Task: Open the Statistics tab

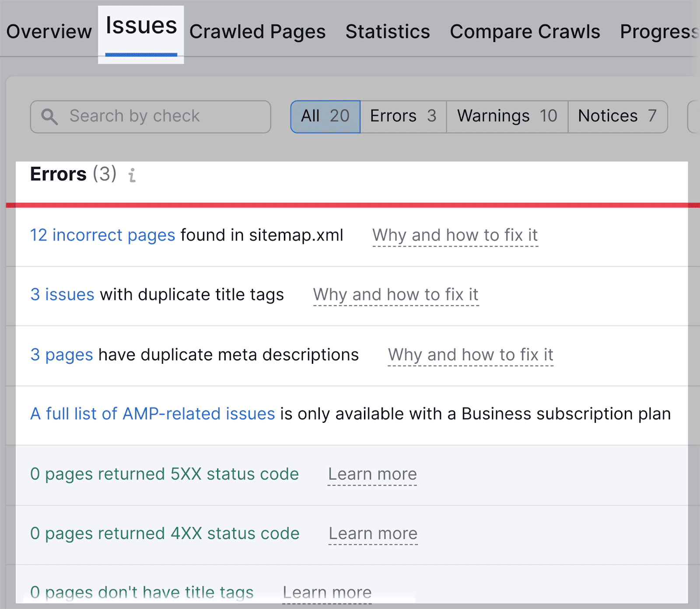Action: point(388,32)
